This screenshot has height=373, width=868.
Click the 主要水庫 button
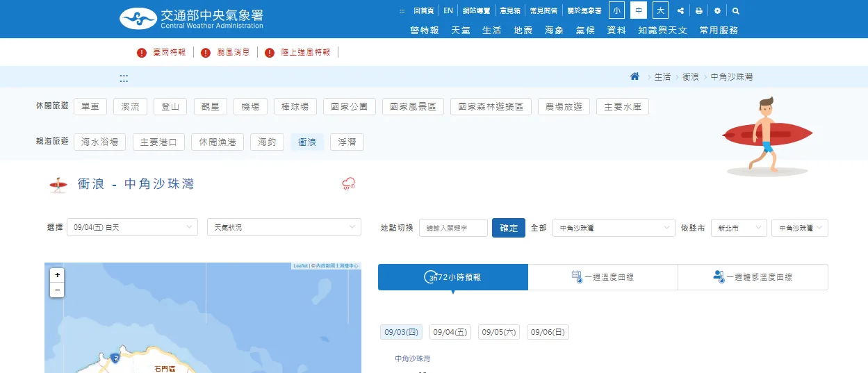tap(623, 106)
